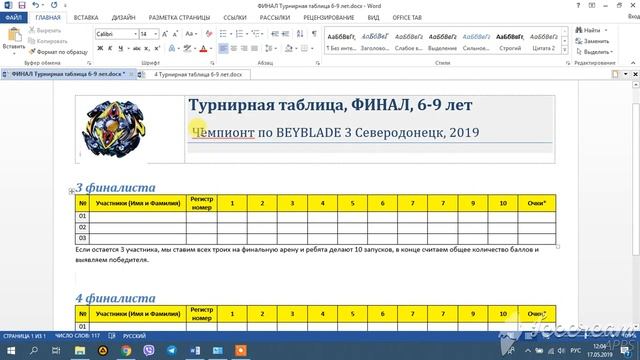Apply the Строгий style
Viewport: 640px width, 360px height.
tap(510, 42)
